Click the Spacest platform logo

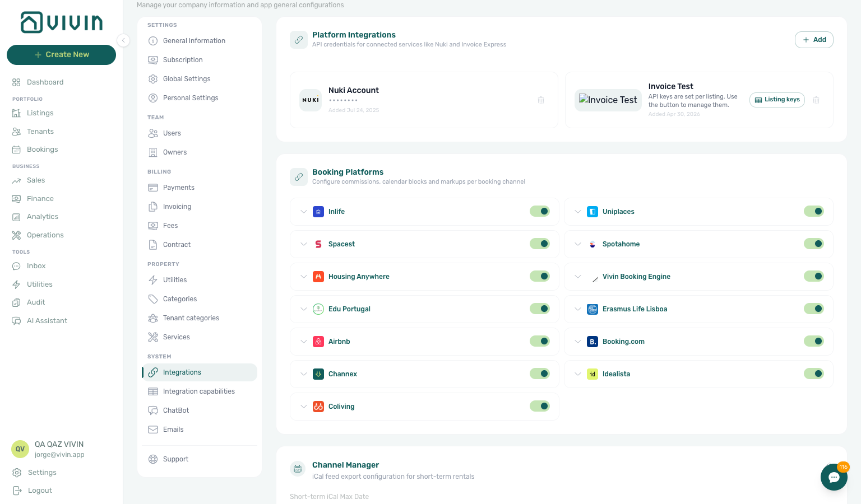tap(318, 244)
